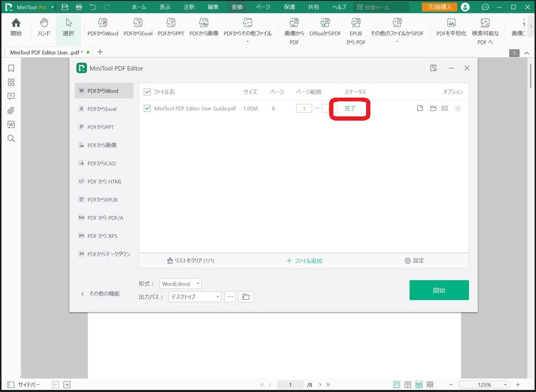Screen dimensions: 536x392
Task: Toggle the select-all ファイル名 checkbox
Action: (x=147, y=92)
